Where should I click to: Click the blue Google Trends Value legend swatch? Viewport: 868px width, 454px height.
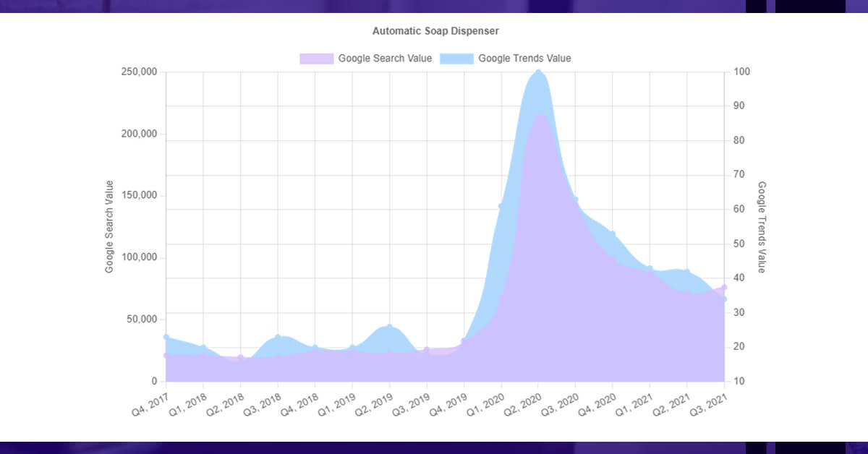tap(456, 59)
